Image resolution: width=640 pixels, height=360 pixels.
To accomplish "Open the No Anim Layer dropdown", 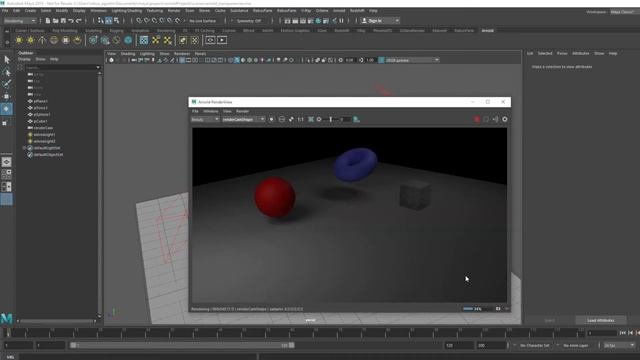I will pos(576,345).
